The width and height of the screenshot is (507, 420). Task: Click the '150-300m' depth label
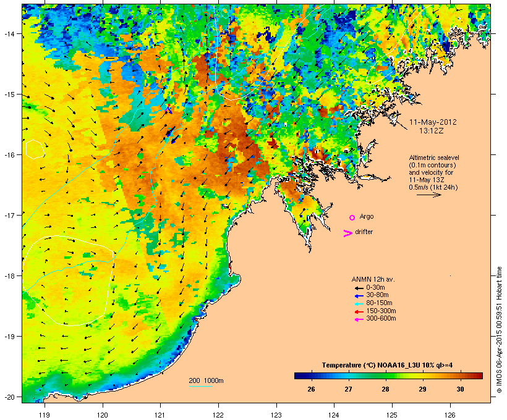381,311
